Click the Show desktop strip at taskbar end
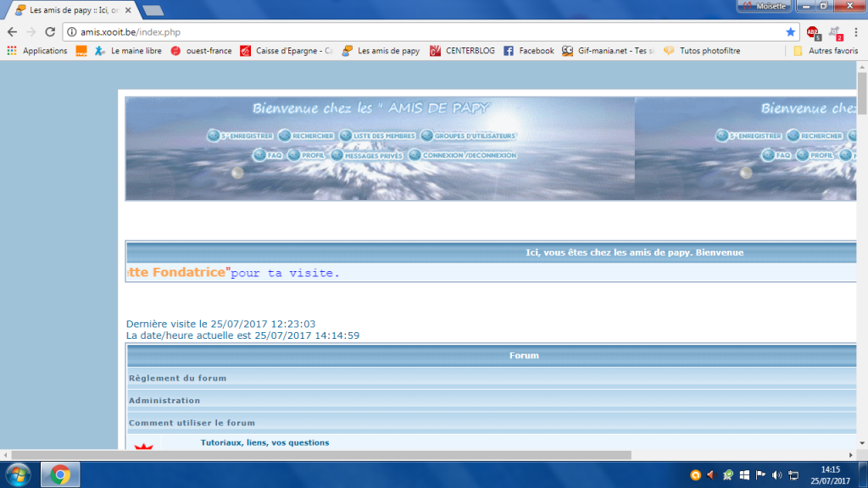The width and height of the screenshot is (868, 488). (x=864, y=474)
